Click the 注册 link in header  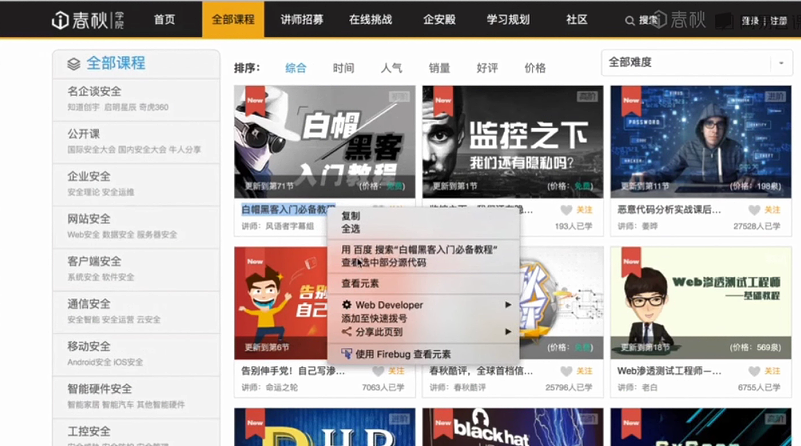click(x=779, y=21)
